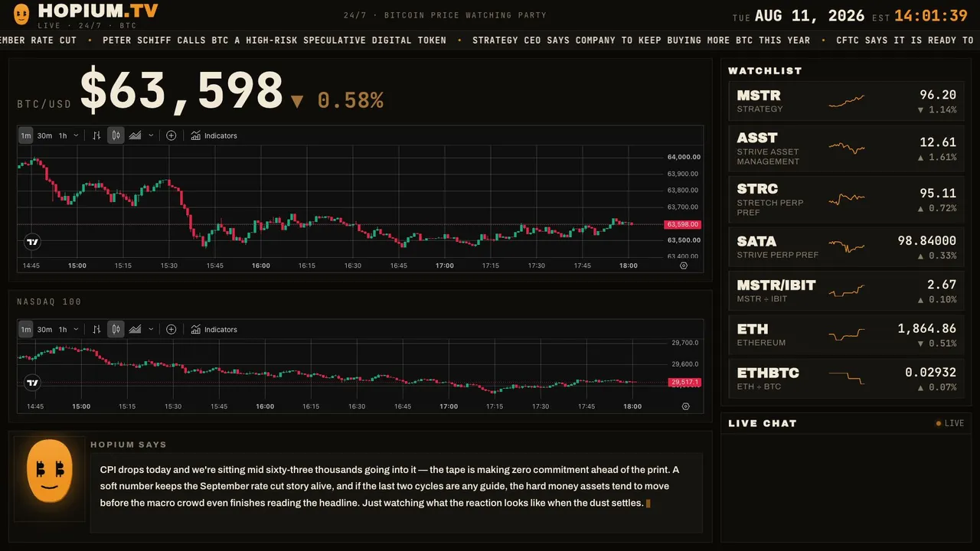The height and width of the screenshot is (551, 980).
Task: Click the ETH Ethereum sparkline chart
Action: (x=847, y=334)
